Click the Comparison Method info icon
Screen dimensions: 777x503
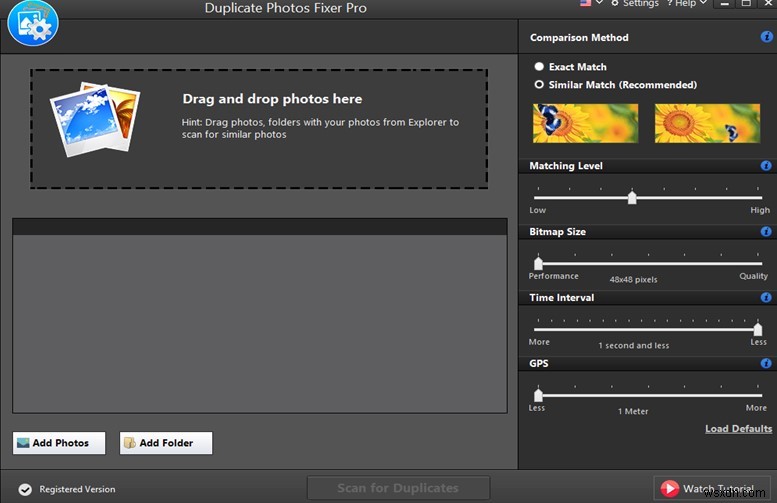[x=766, y=37]
